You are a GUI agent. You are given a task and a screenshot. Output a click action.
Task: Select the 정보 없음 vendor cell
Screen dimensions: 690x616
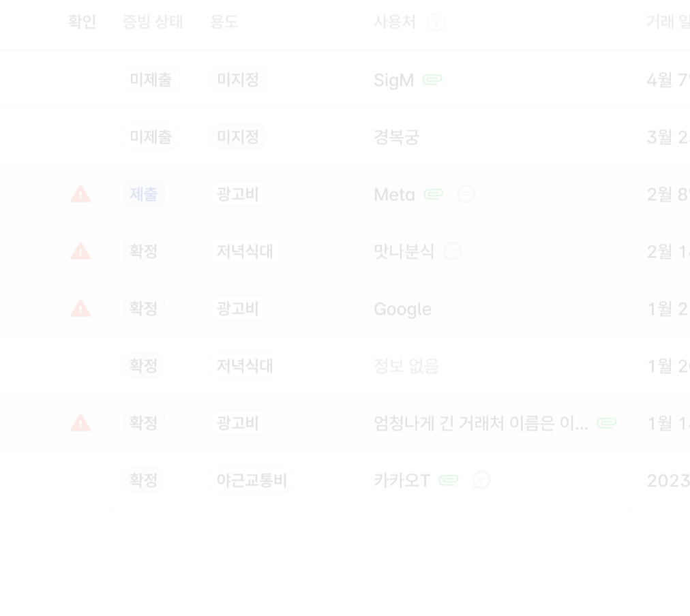tap(406, 366)
